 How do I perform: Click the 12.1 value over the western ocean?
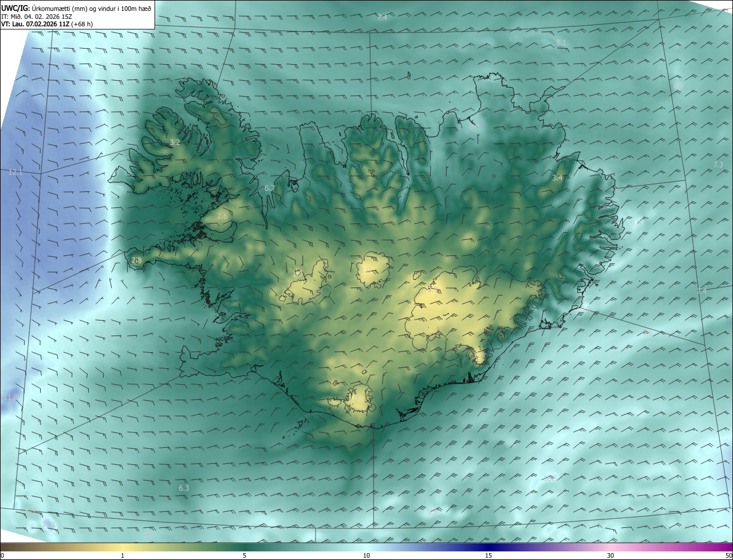coord(15,172)
